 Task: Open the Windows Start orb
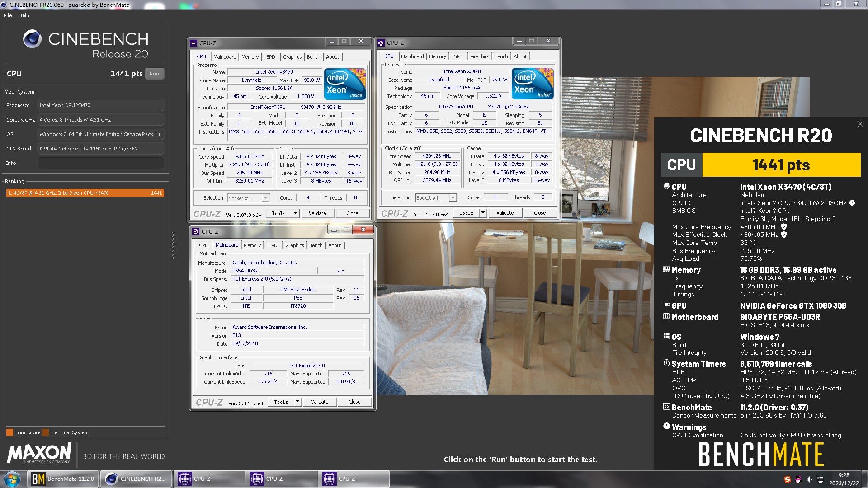point(12,479)
